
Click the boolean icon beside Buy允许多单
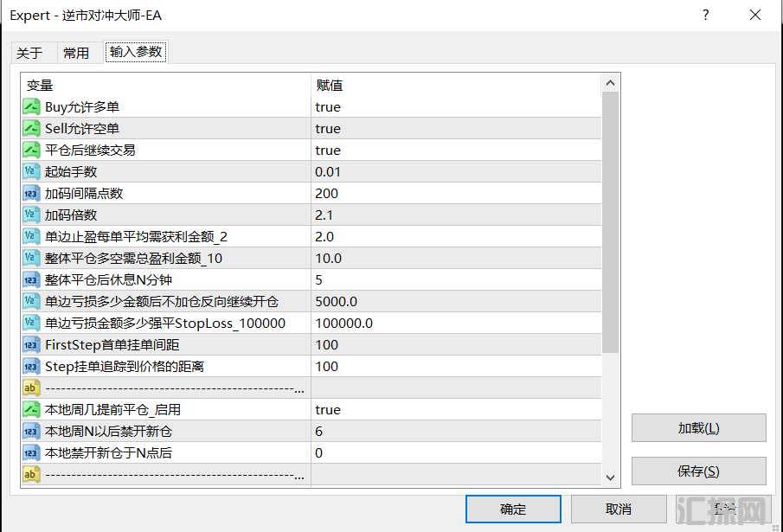click(32, 107)
